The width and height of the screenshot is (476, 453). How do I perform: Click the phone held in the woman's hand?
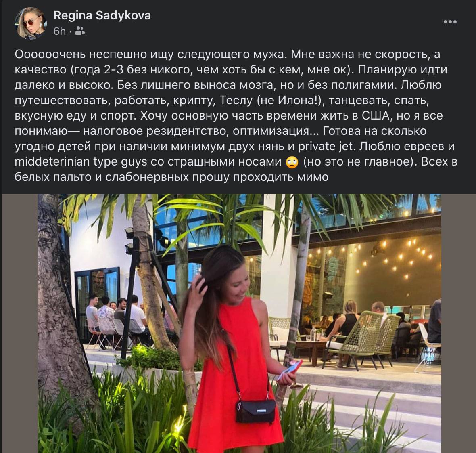click(290, 370)
